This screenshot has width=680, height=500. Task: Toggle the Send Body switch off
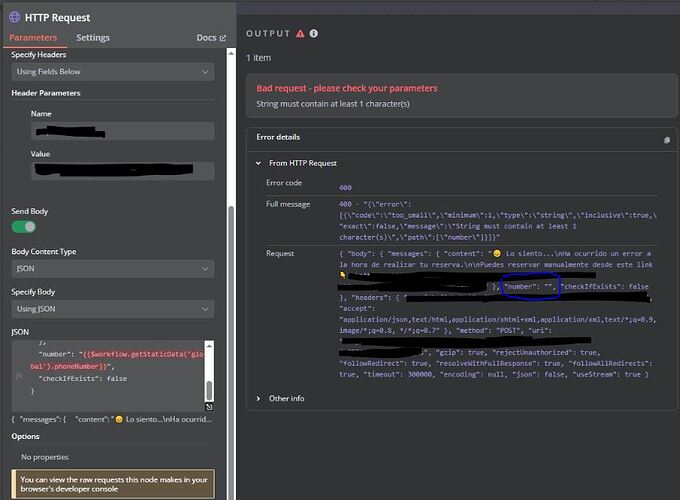click(24, 227)
